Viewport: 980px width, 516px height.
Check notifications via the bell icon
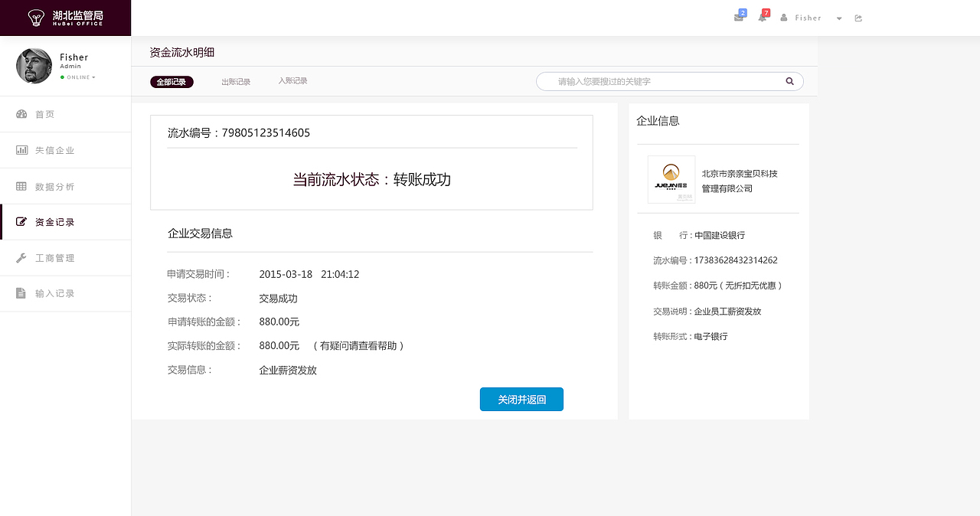[763, 17]
